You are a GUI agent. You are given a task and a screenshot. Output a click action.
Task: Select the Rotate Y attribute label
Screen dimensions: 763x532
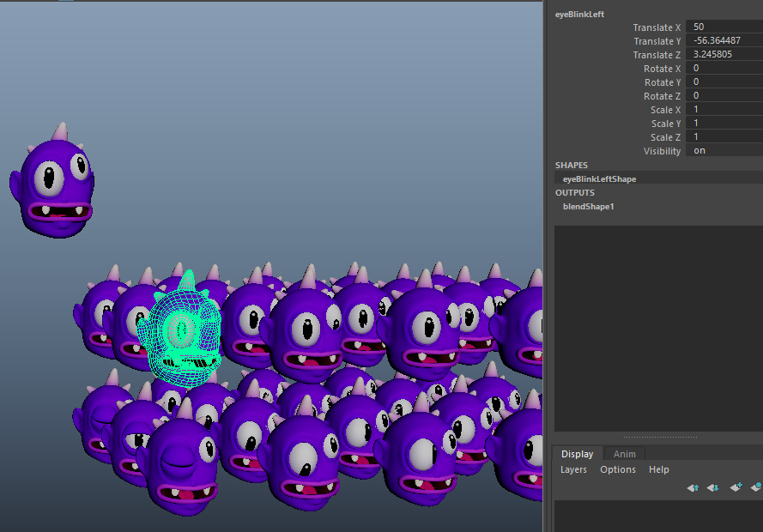[x=662, y=82]
